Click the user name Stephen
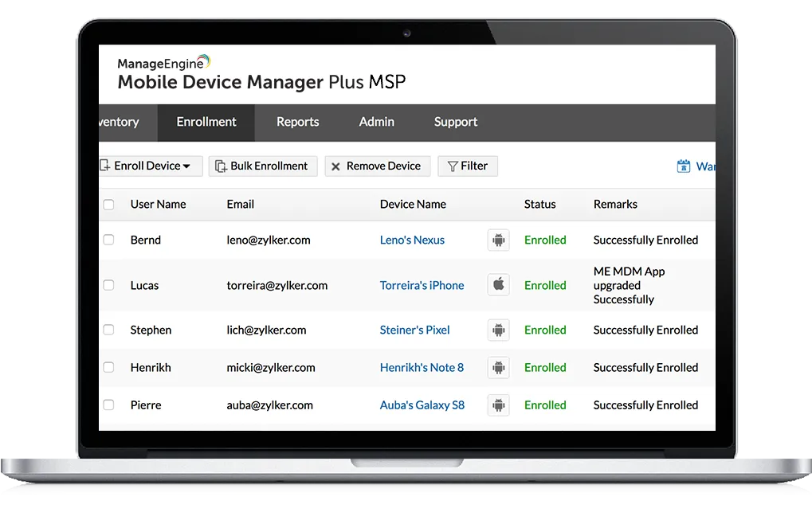 [x=151, y=330]
